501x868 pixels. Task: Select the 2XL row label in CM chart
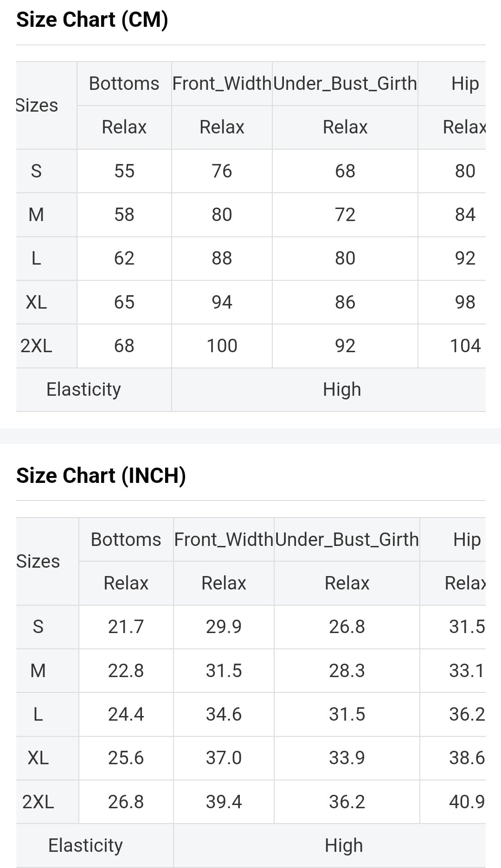[x=36, y=346]
